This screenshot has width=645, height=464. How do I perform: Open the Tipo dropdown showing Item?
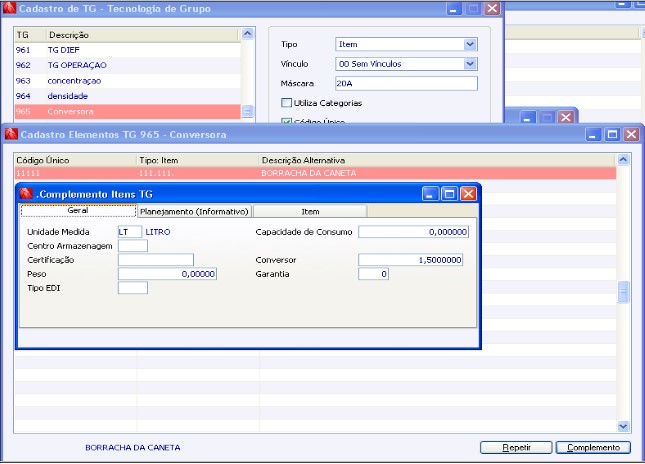click(x=470, y=44)
